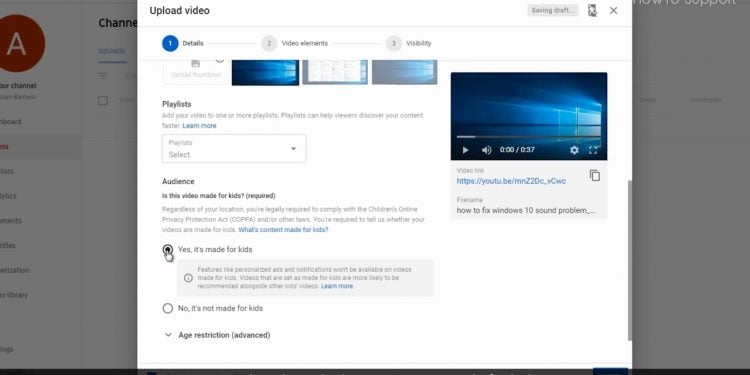The height and width of the screenshot is (375, 750).
Task: Mute the video preview volume
Action: tap(486, 150)
